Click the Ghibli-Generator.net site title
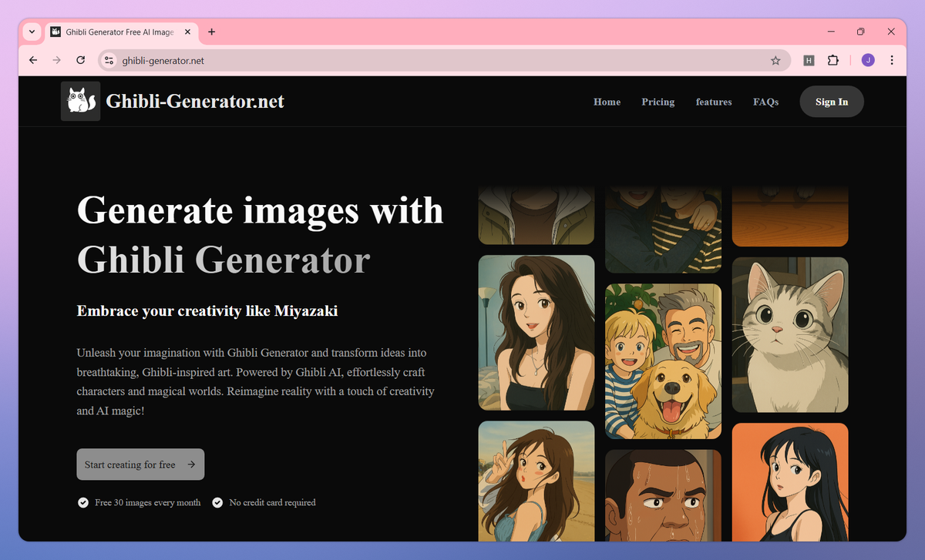Screen dimensions: 925x560 pyautogui.click(x=195, y=101)
